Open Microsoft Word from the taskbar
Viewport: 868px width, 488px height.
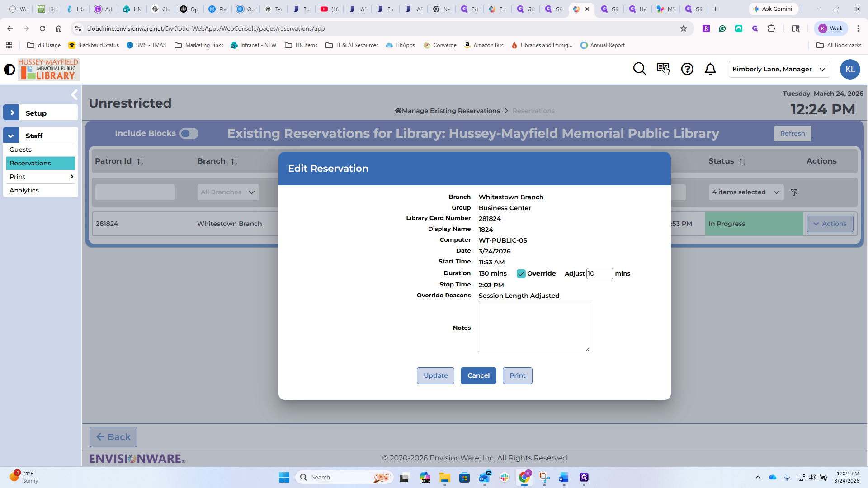(x=563, y=478)
